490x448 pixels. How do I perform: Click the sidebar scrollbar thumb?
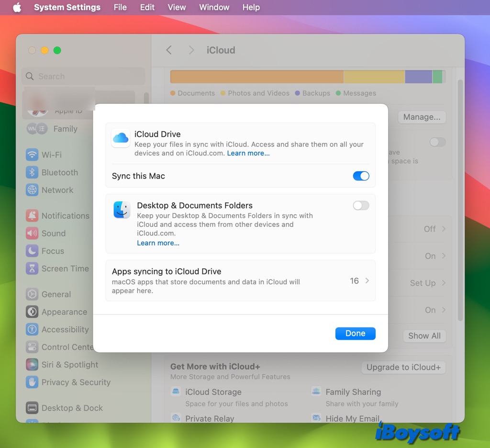[146, 98]
